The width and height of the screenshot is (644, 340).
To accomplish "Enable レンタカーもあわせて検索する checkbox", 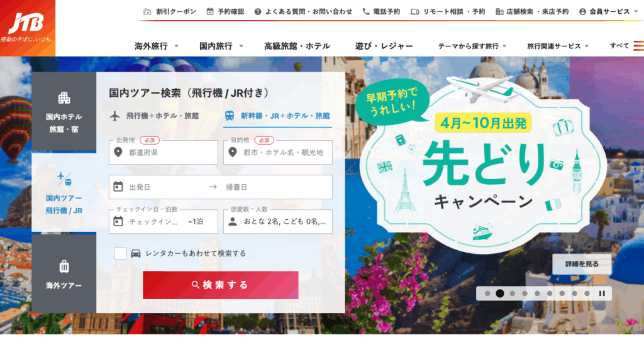I will tap(120, 253).
